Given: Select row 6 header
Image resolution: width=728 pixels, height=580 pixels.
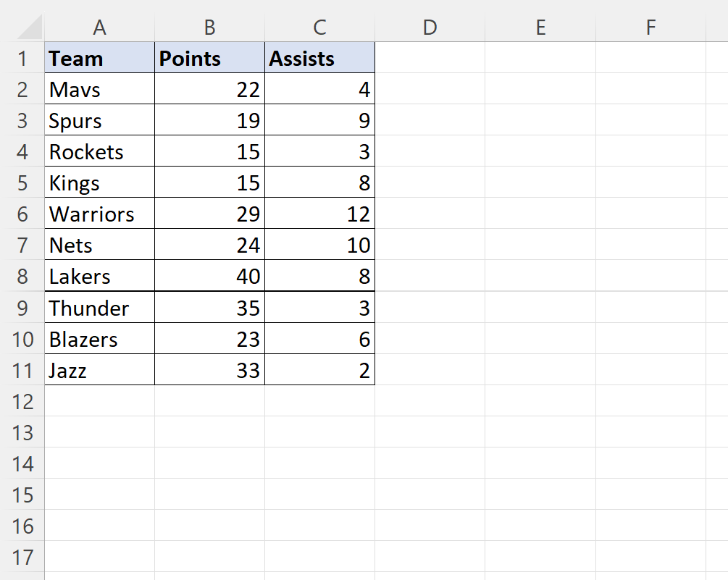Looking at the screenshot, I should pos(22,214).
